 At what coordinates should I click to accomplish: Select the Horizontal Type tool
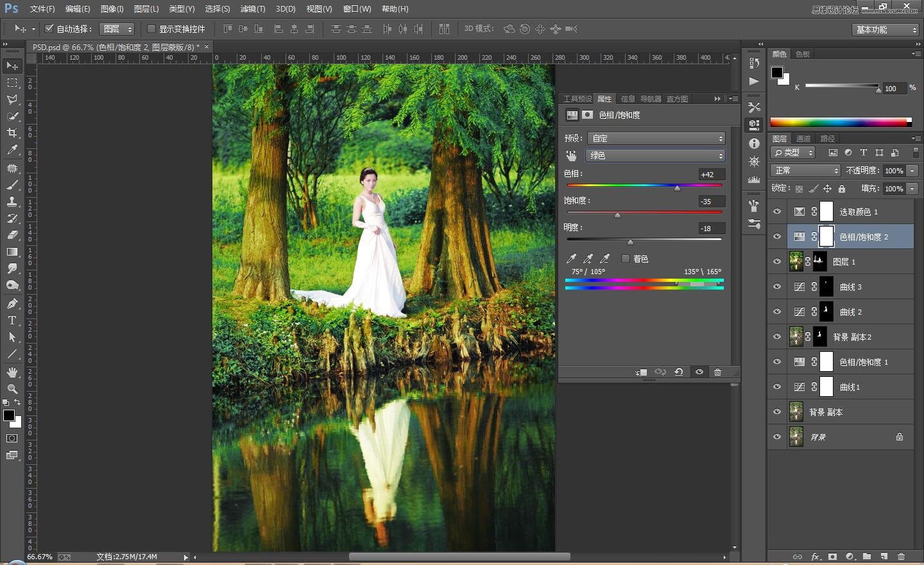12,320
